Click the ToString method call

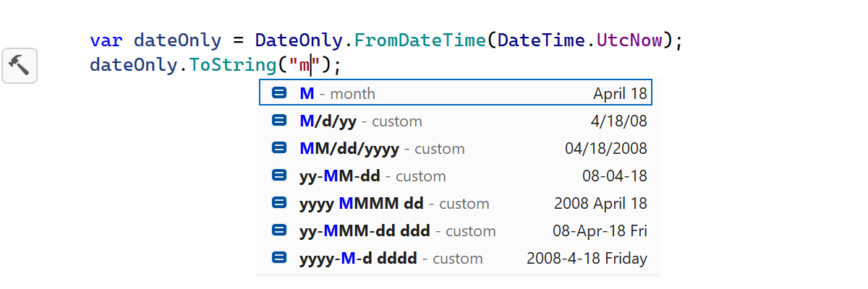232,65
